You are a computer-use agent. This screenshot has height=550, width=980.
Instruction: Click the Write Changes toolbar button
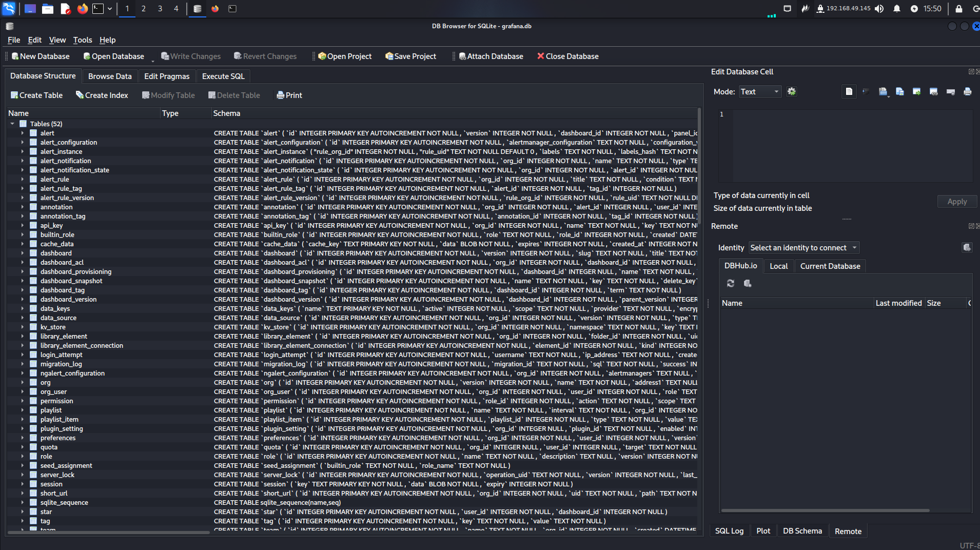click(x=190, y=56)
